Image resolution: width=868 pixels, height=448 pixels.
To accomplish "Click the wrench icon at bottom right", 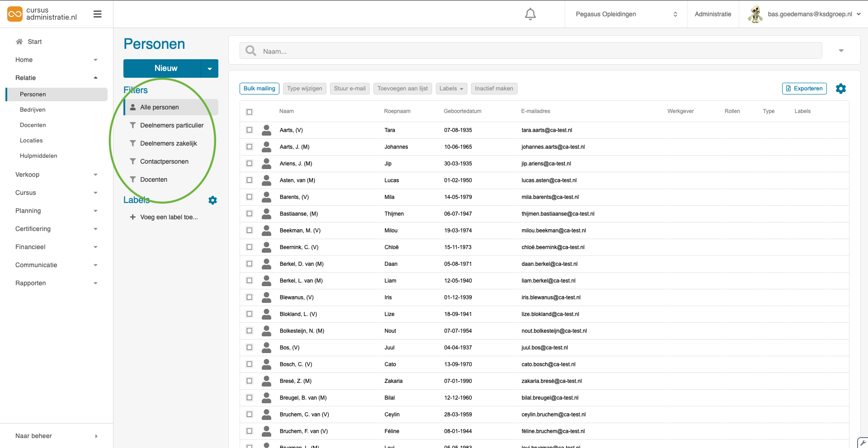I will coord(863,443).
